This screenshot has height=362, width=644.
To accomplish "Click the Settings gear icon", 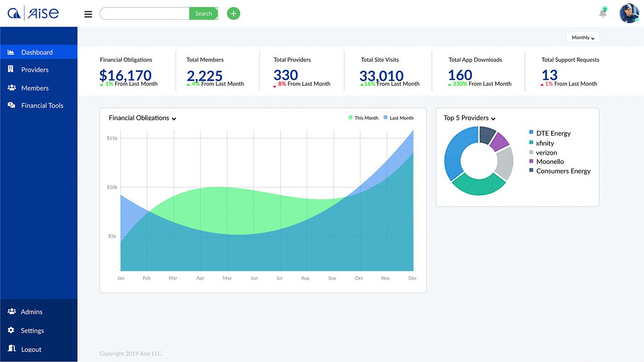I will [11, 330].
